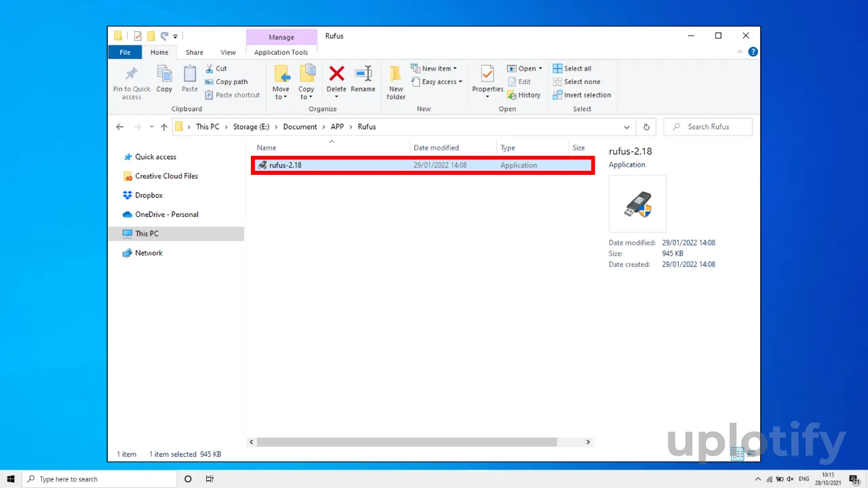Open Explorer Help question mark icon
The image size is (868, 488).
click(753, 52)
